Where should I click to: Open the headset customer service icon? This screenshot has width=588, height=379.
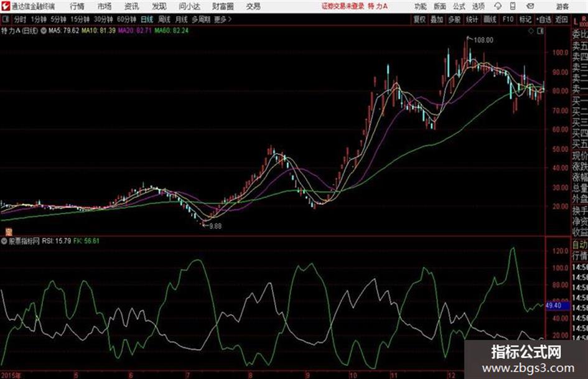click(x=498, y=6)
